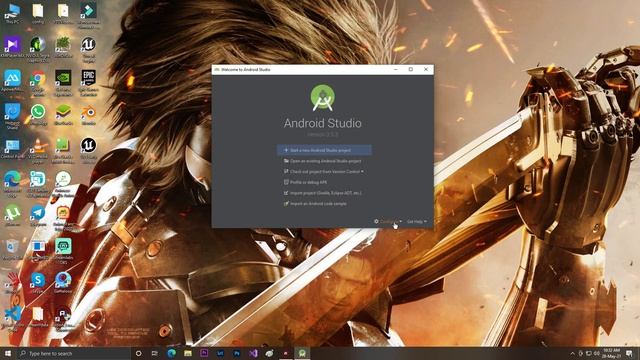Select Epic Games Launcher desktop icon
The image size is (640, 360).
[x=89, y=83]
